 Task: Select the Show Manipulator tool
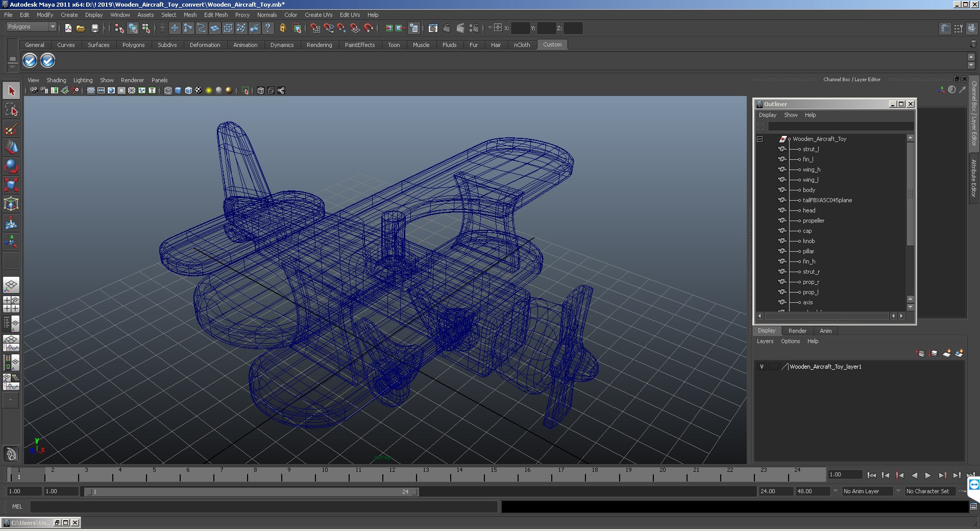(x=11, y=241)
